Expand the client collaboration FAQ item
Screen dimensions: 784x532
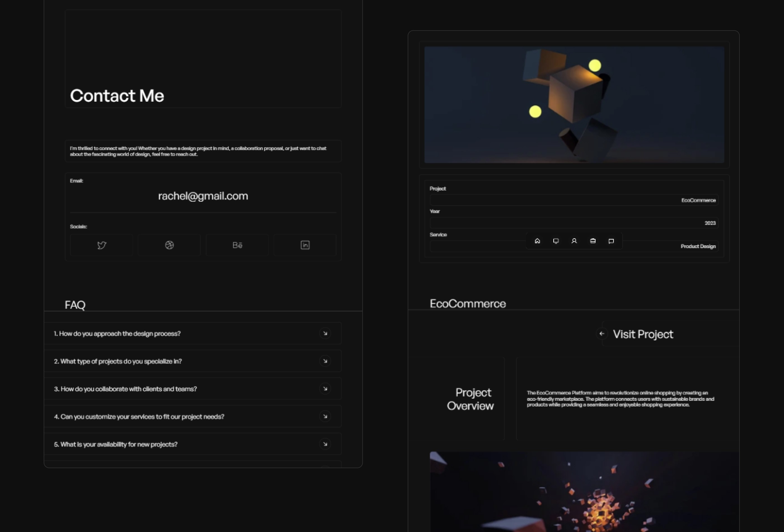tap(325, 389)
